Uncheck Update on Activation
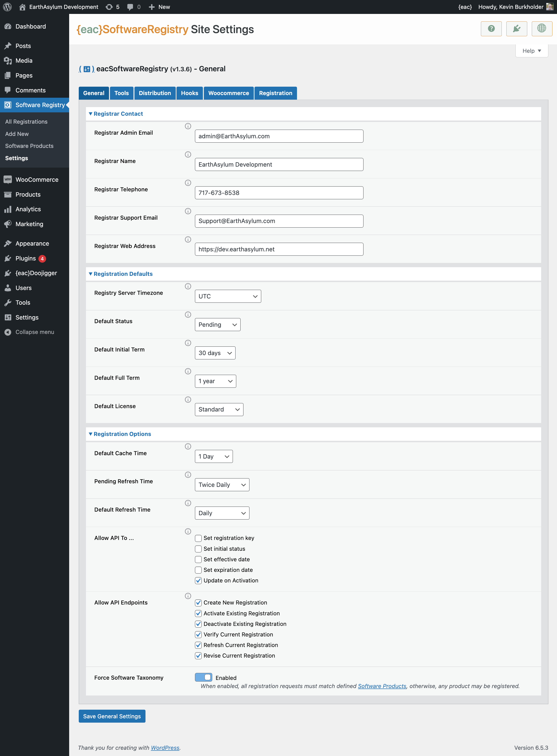Screen dimensions: 557x756 tap(198, 581)
